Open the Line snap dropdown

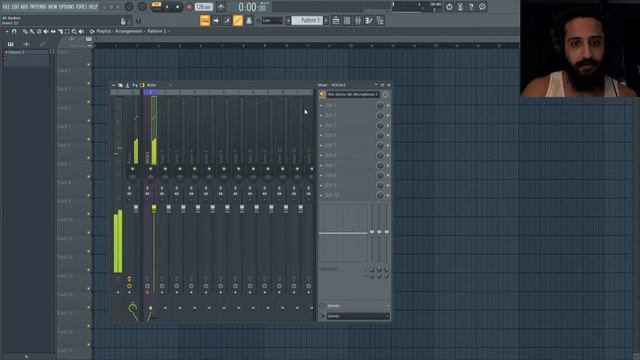point(272,20)
